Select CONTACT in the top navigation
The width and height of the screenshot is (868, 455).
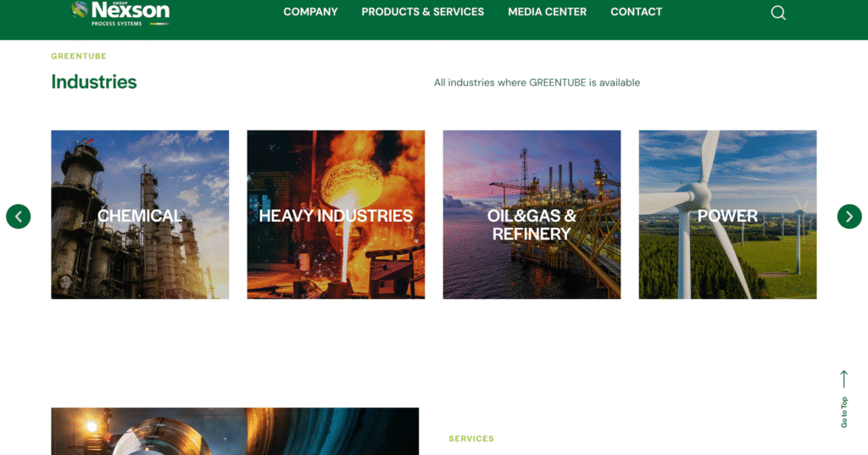pyautogui.click(x=636, y=12)
